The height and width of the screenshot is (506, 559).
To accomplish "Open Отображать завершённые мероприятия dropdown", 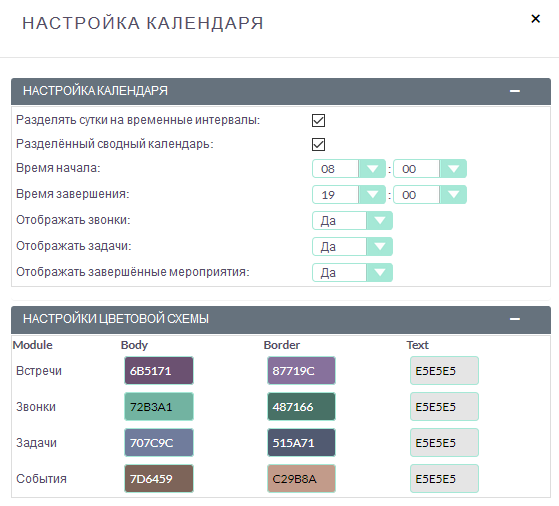I will 352,273.
